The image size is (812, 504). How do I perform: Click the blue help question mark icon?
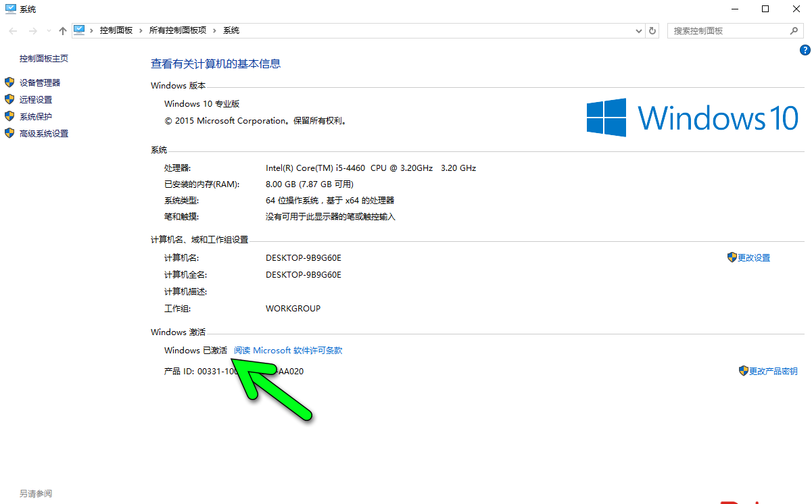click(x=805, y=49)
